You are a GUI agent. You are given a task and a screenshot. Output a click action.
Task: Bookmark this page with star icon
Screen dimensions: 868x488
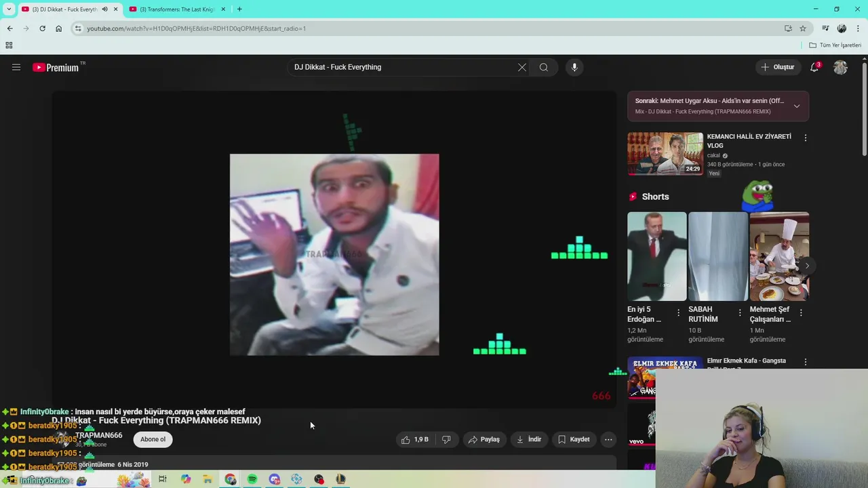803,28
